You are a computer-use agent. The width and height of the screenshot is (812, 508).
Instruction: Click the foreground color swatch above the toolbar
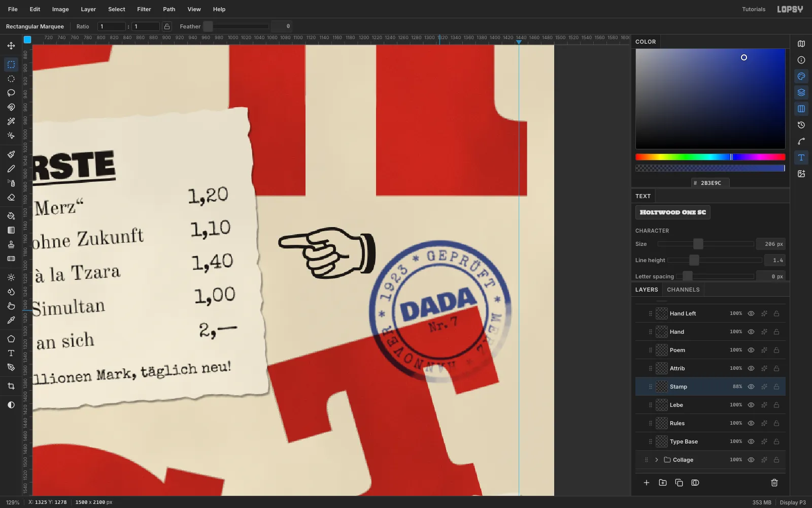pyautogui.click(x=27, y=40)
